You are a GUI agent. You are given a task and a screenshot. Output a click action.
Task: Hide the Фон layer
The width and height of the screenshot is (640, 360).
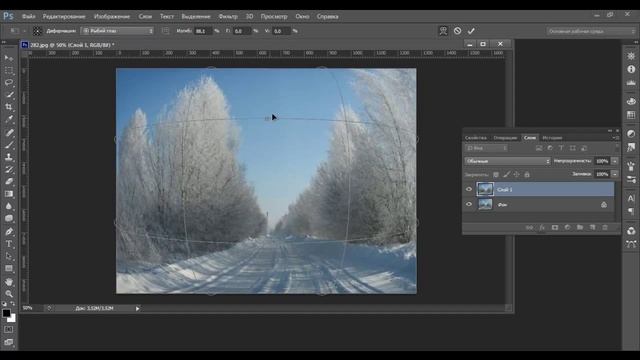[x=469, y=204]
